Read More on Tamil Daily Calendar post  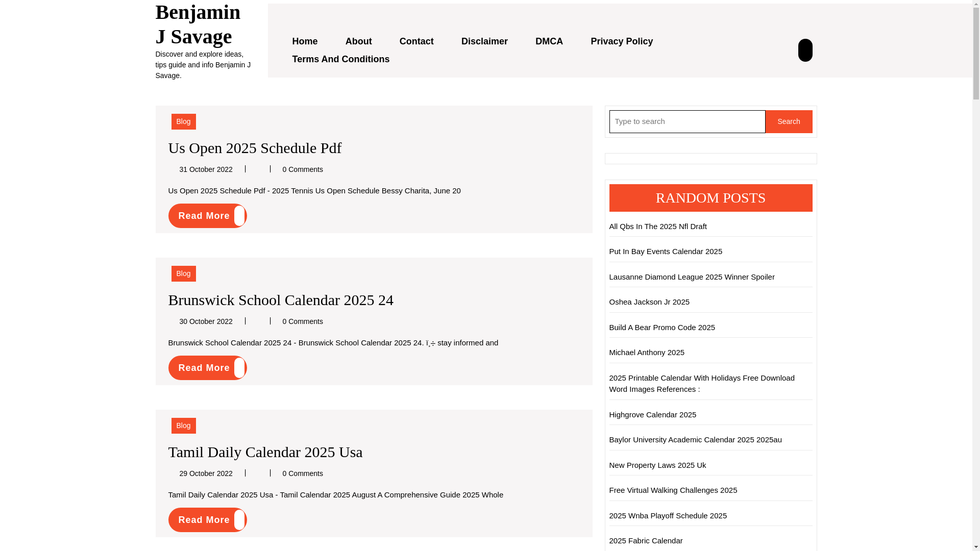(207, 520)
